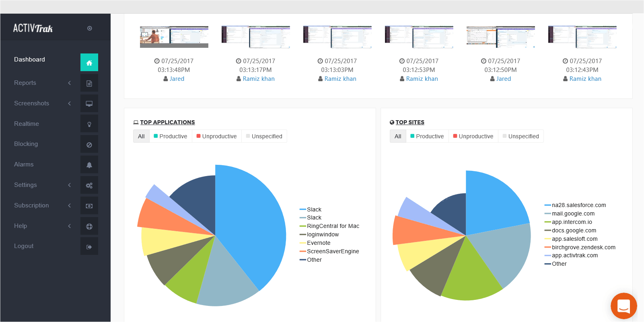Select All filter in Top Sites
The width and height of the screenshot is (644, 322).
coord(398,136)
